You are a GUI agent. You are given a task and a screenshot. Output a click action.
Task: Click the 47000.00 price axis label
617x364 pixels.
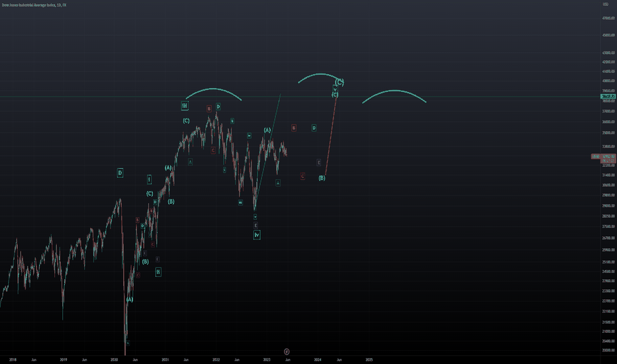pos(608,18)
